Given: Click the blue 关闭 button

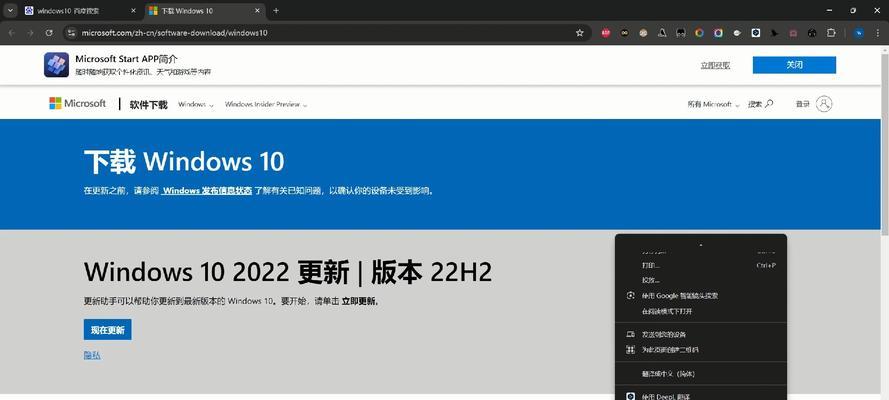Looking at the screenshot, I should [x=794, y=65].
